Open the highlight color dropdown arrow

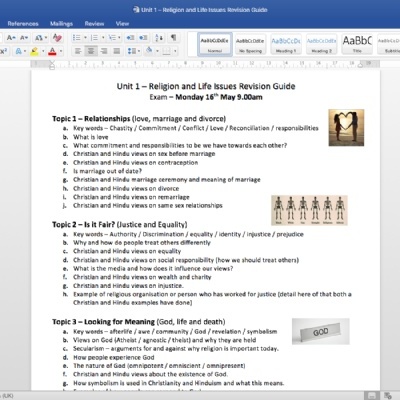43,51
